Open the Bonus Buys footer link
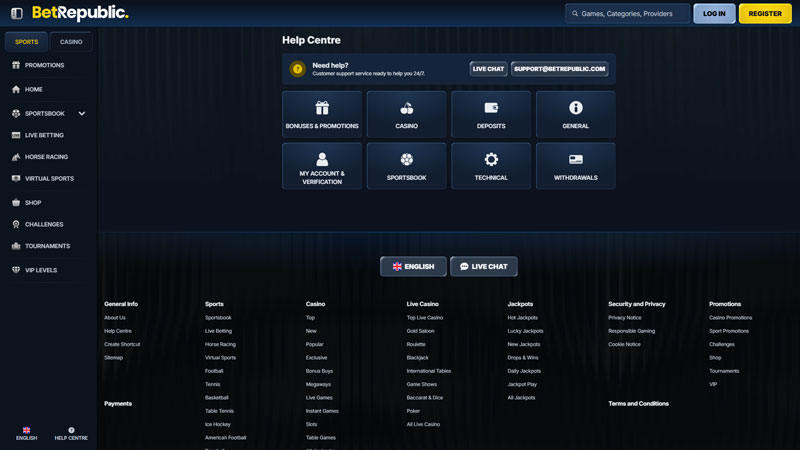Screen dimensions: 800x450 (x=319, y=371)
